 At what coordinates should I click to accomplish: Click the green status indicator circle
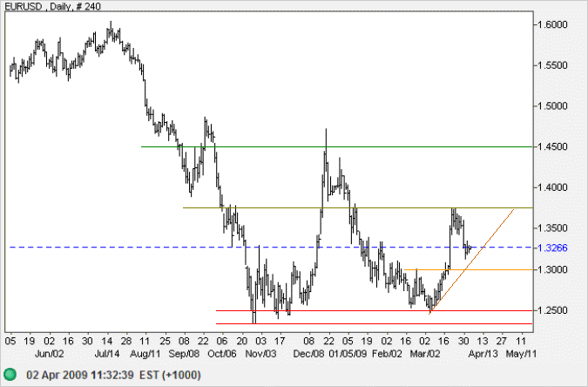[10, 375]
